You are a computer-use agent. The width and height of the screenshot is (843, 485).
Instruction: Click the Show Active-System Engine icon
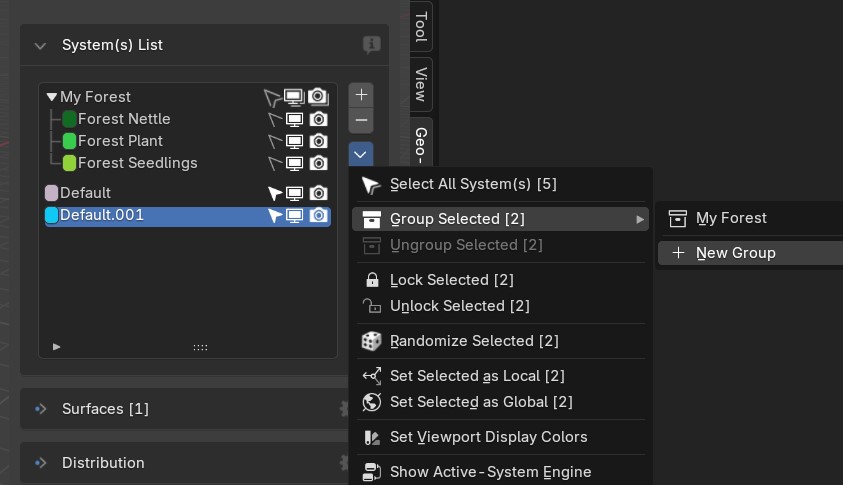372,472
